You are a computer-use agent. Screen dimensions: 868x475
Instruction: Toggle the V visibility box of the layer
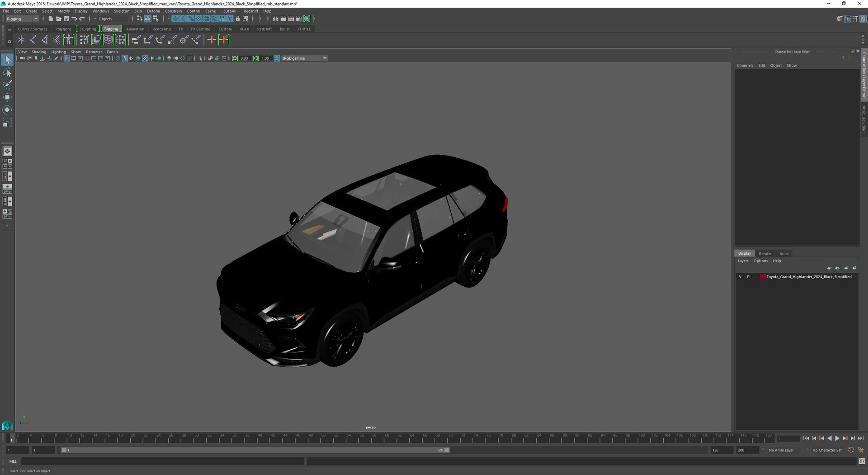[x=740, y=277]
